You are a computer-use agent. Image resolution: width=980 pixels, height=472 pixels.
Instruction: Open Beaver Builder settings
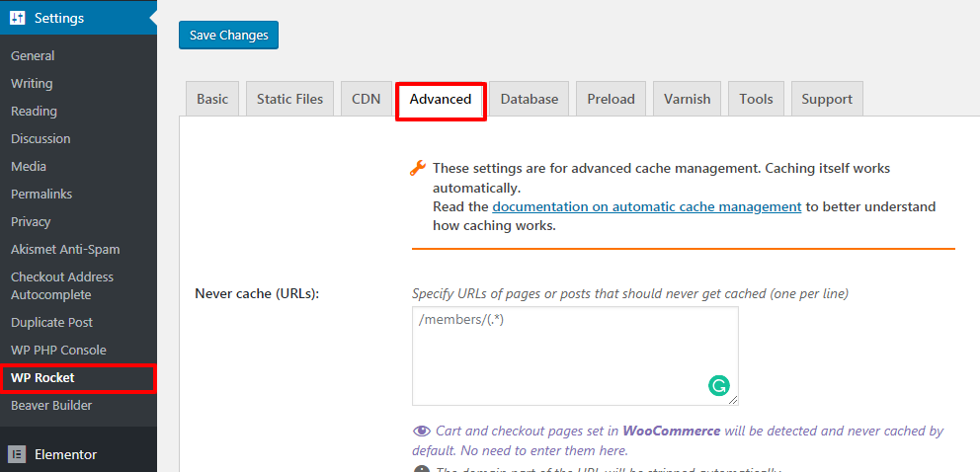click(51, 405)
